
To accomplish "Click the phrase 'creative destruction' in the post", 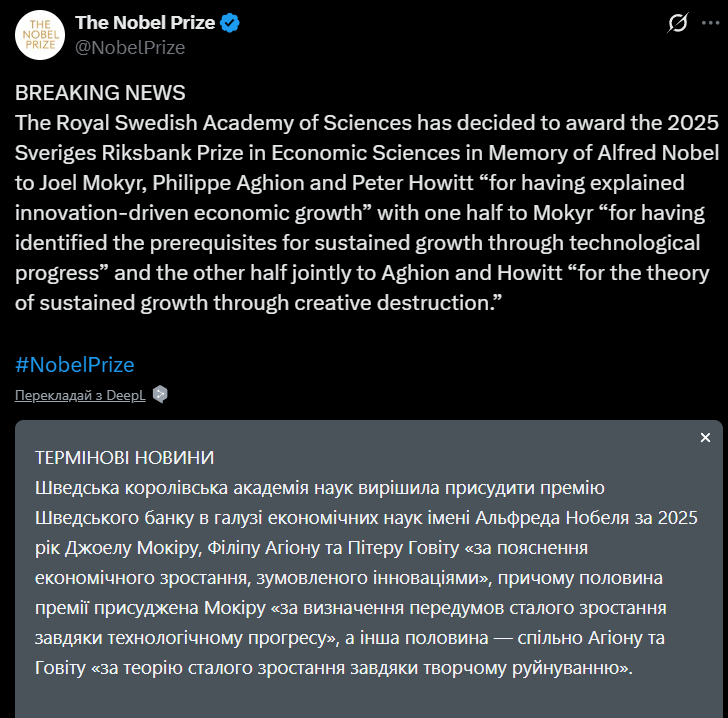I will [403, 302].
